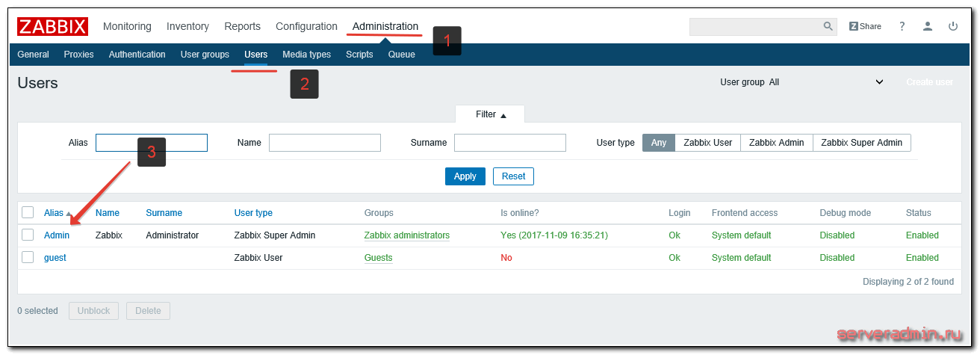Collapse the Filter panel tab
980x355 pixels.
pyautogui.click(x=490, y=114)
